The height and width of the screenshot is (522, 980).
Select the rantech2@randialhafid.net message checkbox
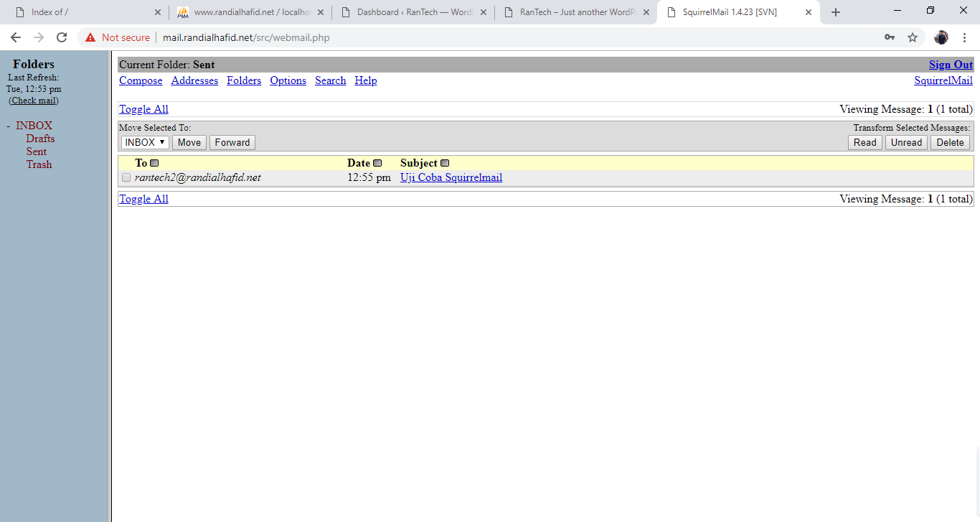[126, 177]
